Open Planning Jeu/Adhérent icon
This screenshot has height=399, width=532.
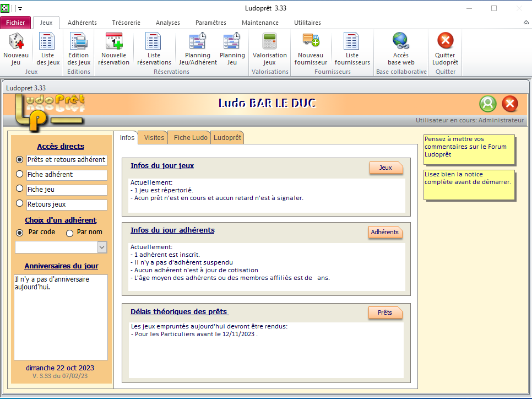pos(197,41)
